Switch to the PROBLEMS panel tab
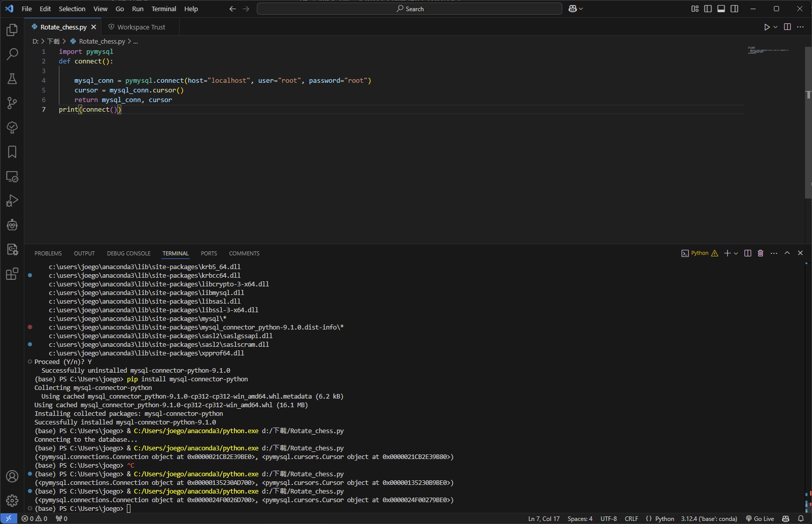This screenshot has width=812, height=524. tap(48, 253)
